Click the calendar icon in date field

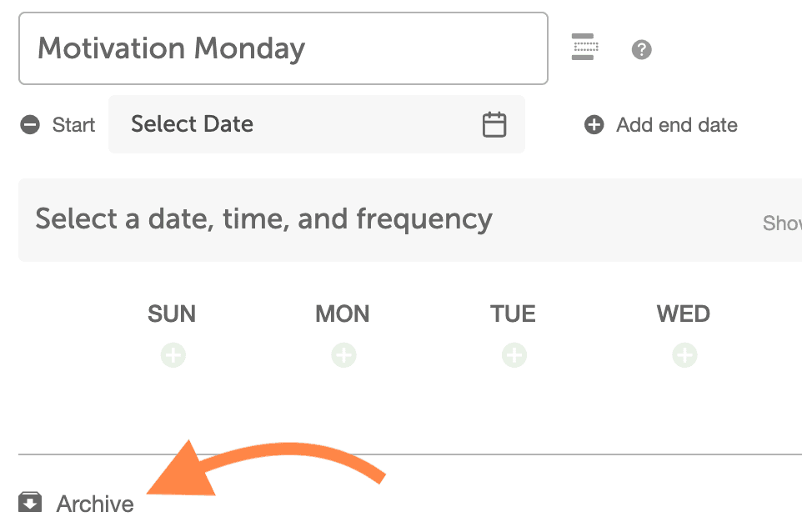pyautogui.click(x=494, y=124)
